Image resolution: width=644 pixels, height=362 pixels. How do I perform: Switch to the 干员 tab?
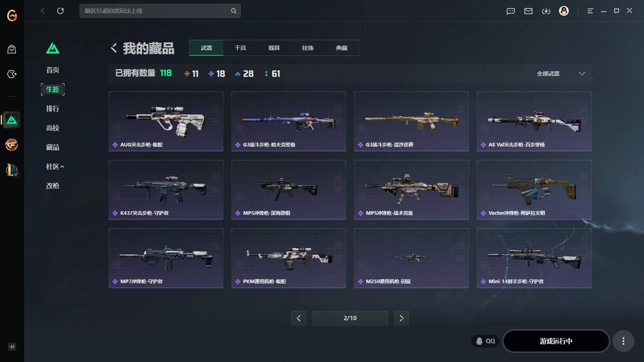point(240,48)
